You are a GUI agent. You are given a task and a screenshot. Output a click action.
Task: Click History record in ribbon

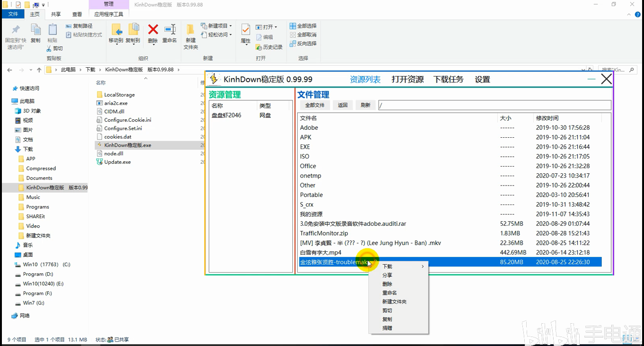(x=269, y=47)
